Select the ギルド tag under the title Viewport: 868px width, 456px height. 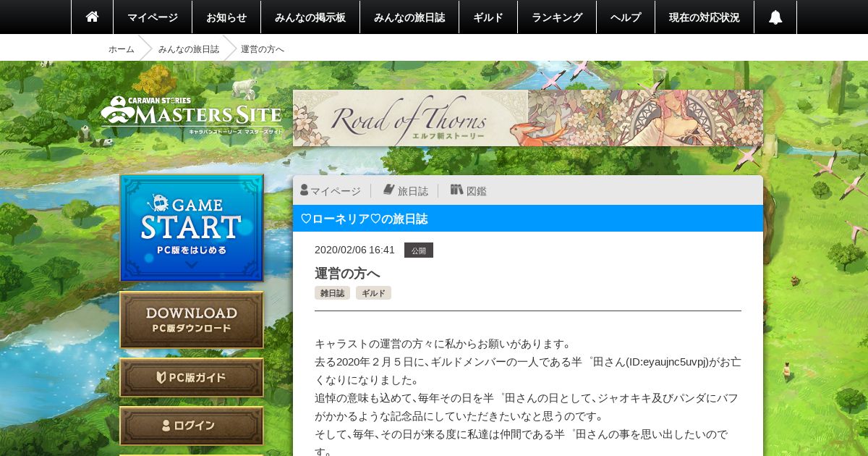pyautogui.click(x=373, y=293)
